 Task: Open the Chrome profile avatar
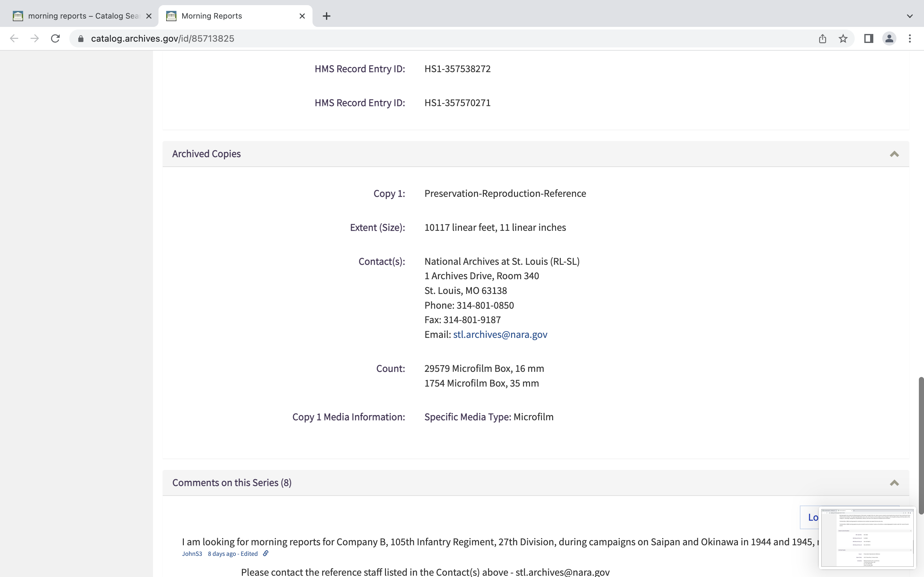point(889,38)
